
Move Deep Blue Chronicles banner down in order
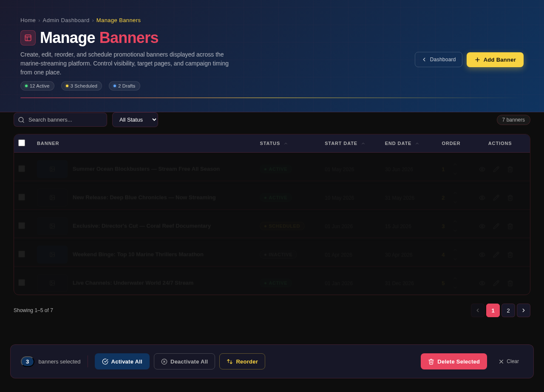455,202
